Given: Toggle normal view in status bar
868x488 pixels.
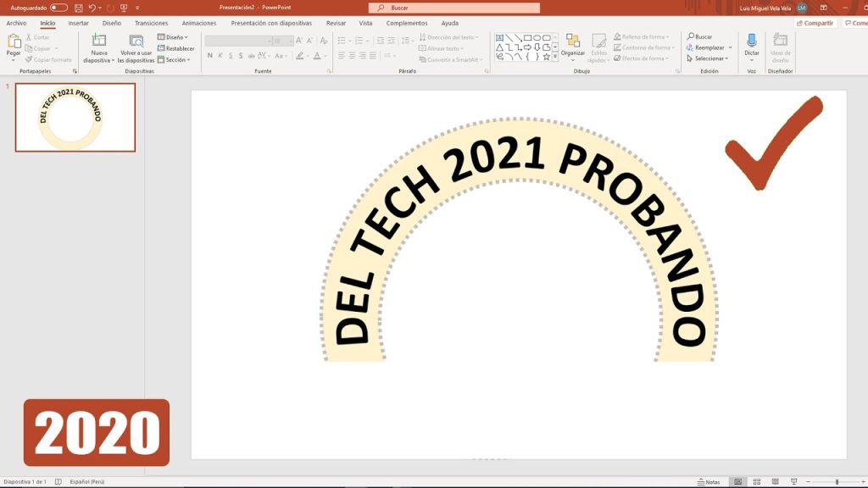Looking at the screenshot, I should pos(738,482).
